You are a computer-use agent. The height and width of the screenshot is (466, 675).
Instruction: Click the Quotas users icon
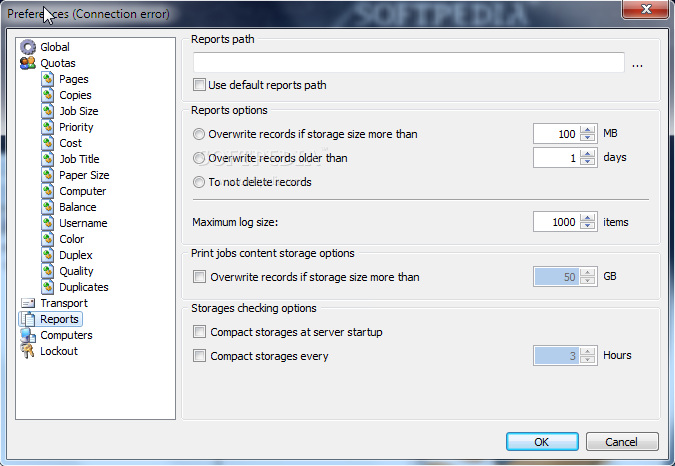(x=28, y=63)
